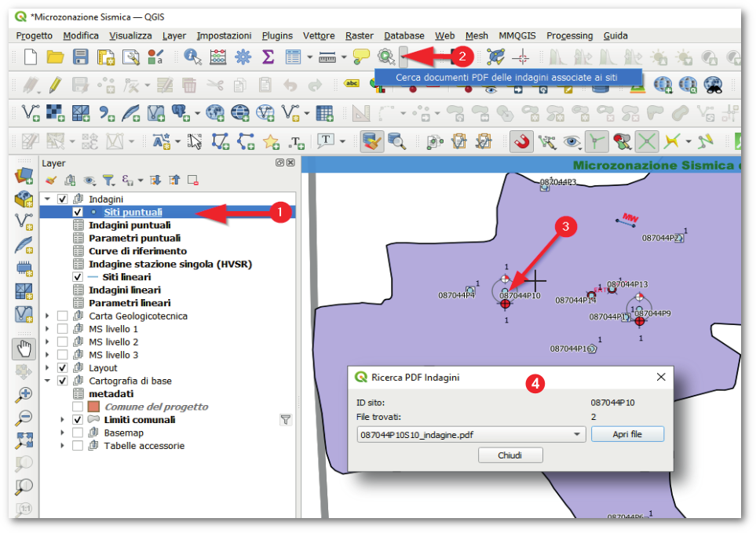Open the Processing menu
Viewport: 756px width, 533px height.
[569, 35]
